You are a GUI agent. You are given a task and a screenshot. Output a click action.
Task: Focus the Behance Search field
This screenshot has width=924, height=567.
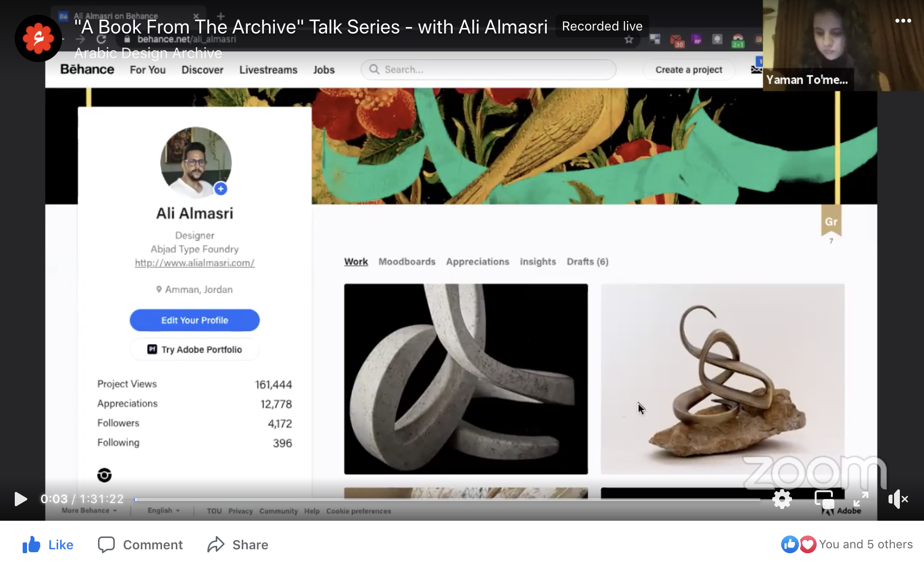[x=489, y=70]
